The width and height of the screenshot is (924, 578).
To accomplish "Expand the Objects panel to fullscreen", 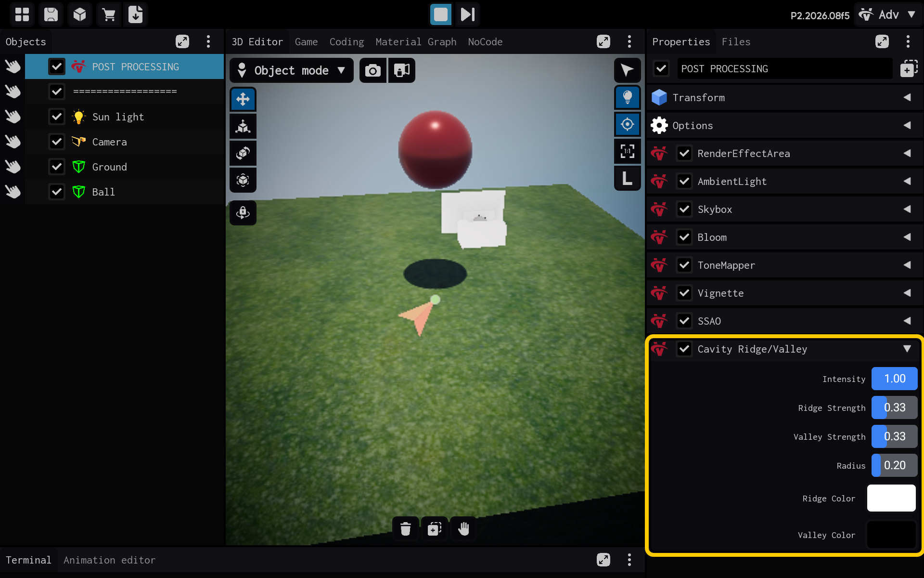I will (x=182, y=41).
